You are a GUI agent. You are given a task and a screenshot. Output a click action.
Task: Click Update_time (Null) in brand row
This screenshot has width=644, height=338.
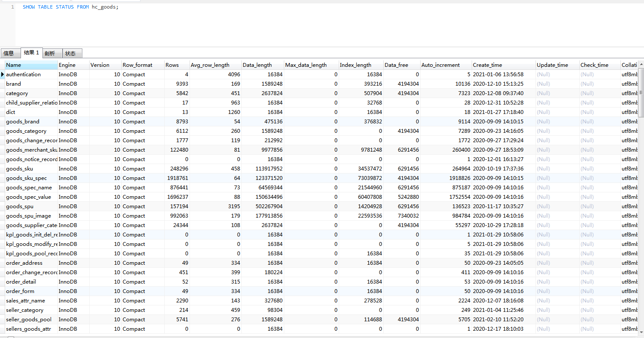click(557, 84)
